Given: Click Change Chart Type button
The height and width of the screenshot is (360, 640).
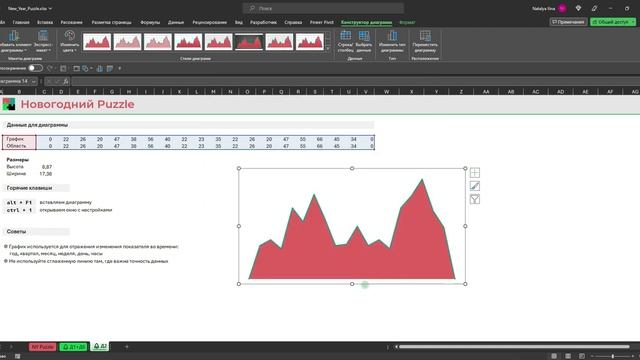Looking at the screenshot, I should [x=392, y=41].
